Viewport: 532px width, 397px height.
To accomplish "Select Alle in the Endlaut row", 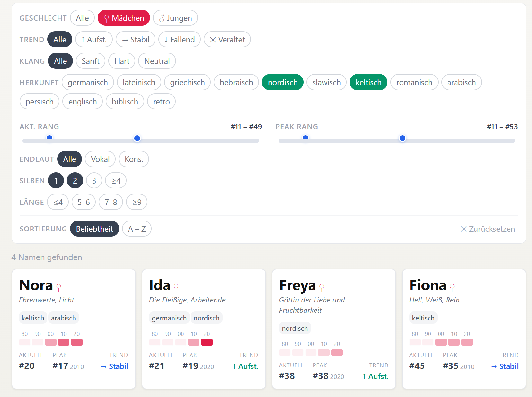I will pyautogui.click(x=69, y=159).
